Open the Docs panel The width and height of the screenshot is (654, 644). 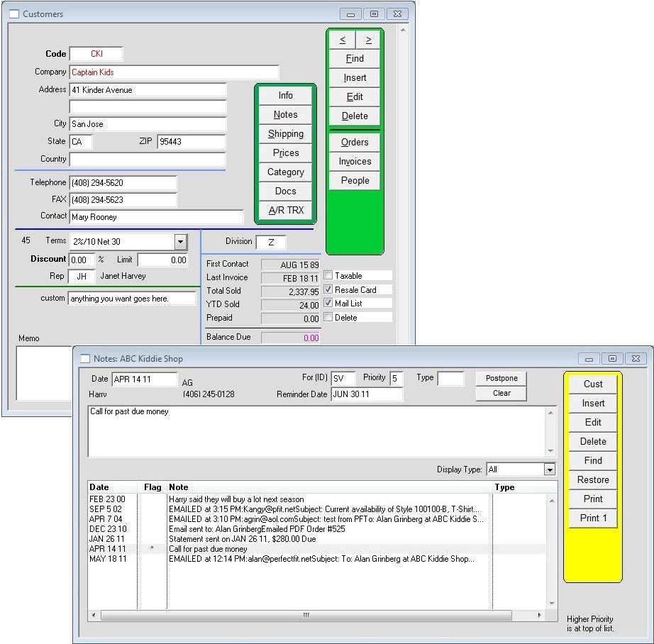click(285, 191)
